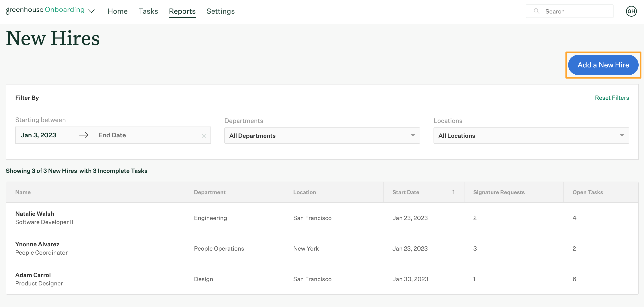This screenshot has height=307, width=644.
Task: Click the open tasks count 6 for Adam Carrol
Action: point(574,279)
